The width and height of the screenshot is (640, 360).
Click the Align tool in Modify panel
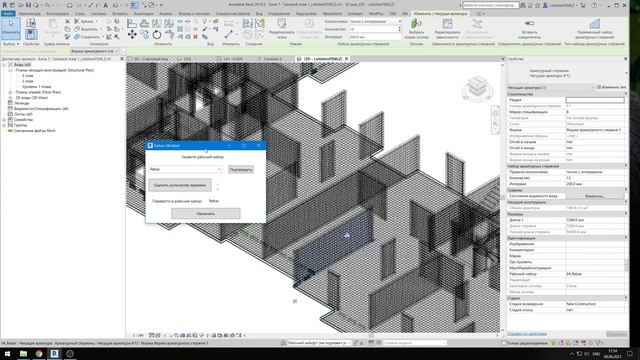[x=132, y=24]
